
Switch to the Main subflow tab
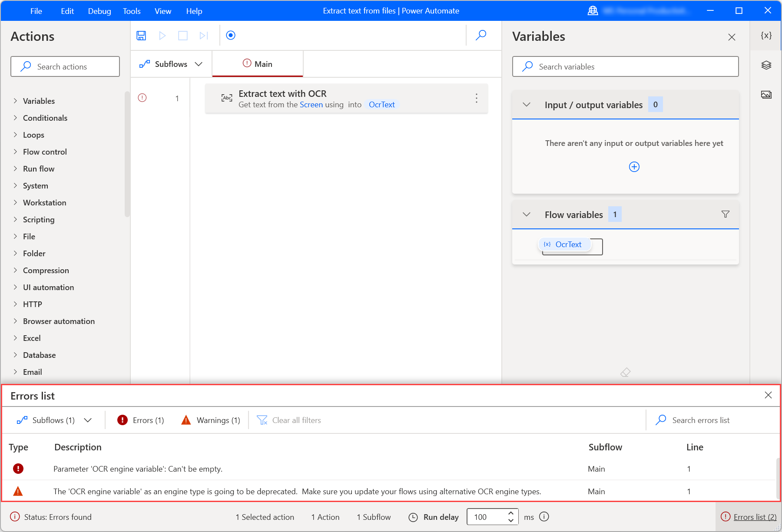coord(257,64)
